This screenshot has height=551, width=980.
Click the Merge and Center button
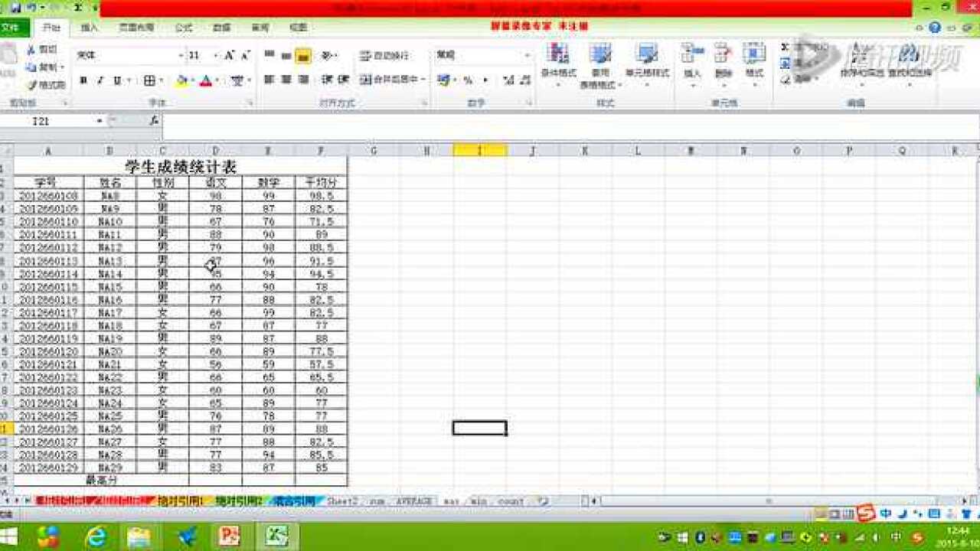(x=392, y=80)
